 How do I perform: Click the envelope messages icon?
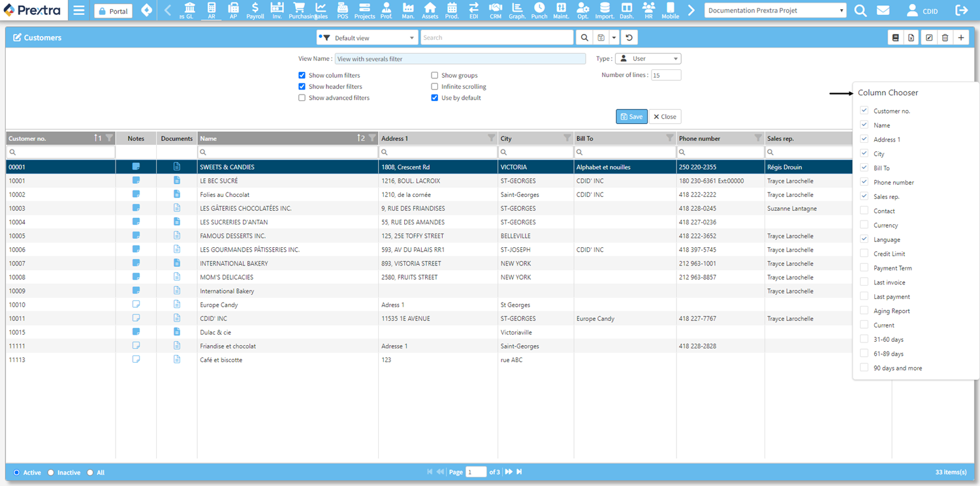883,10
